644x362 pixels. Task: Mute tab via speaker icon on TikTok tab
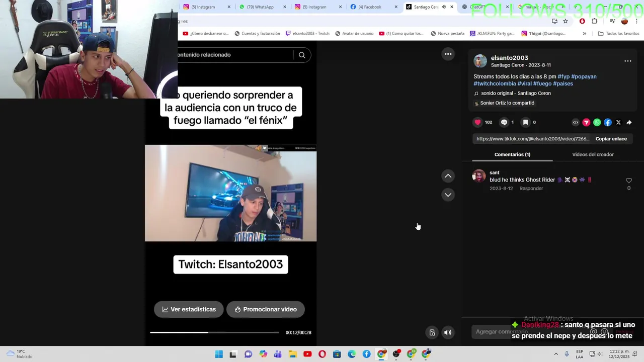[x=443, y=7]
